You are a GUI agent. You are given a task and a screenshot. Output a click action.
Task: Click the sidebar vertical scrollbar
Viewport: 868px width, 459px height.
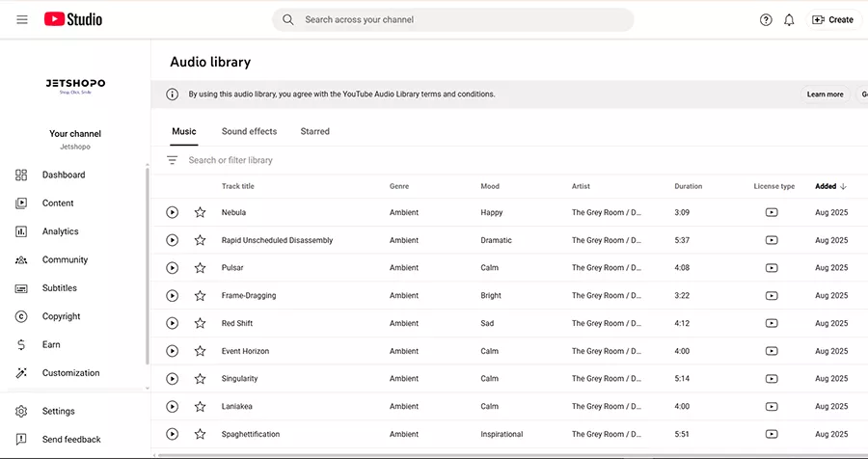[x=148, y=266]
